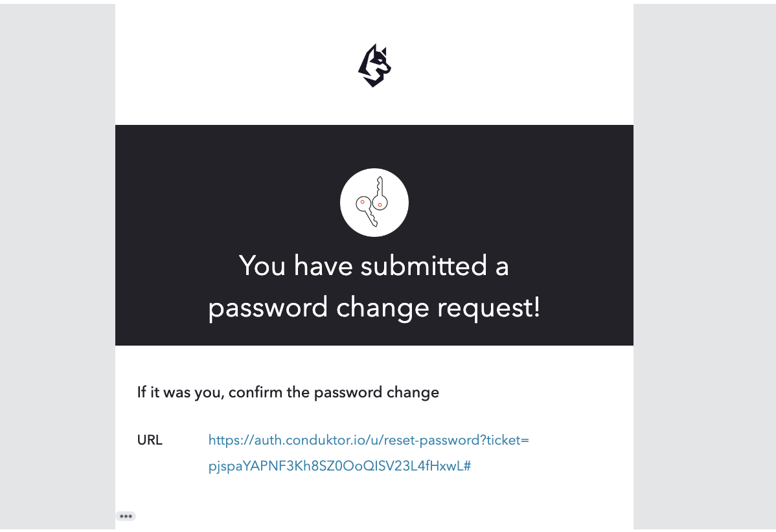
Task: Click the tilted key inside the circle
Action: 367,211
